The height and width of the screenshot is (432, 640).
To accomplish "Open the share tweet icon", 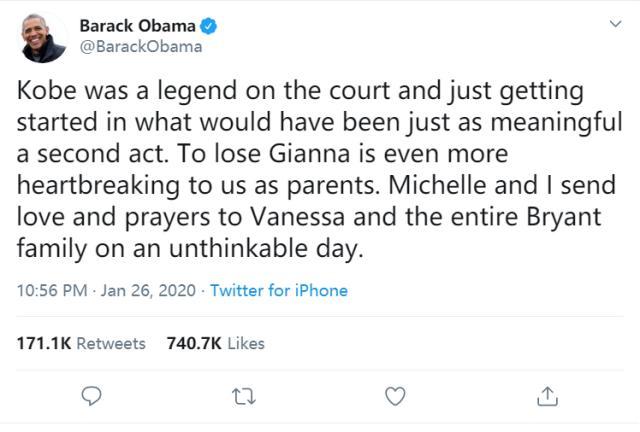I will pos(547,396).
